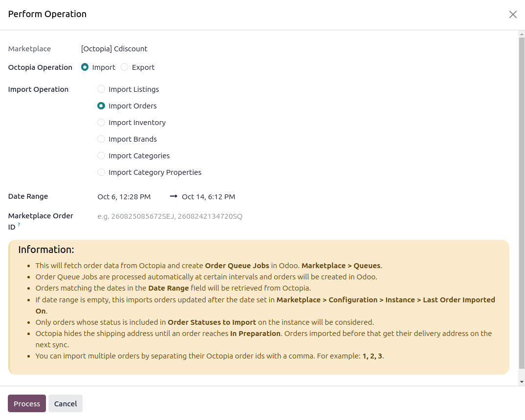Screen dimensions: 525x420
Task: Click the dialog's vertical scrollbar thumb
Action: [x=522, y=203]
